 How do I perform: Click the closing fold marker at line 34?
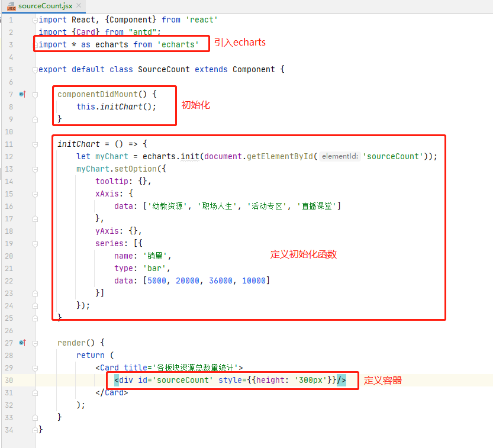tap(35, 430)
